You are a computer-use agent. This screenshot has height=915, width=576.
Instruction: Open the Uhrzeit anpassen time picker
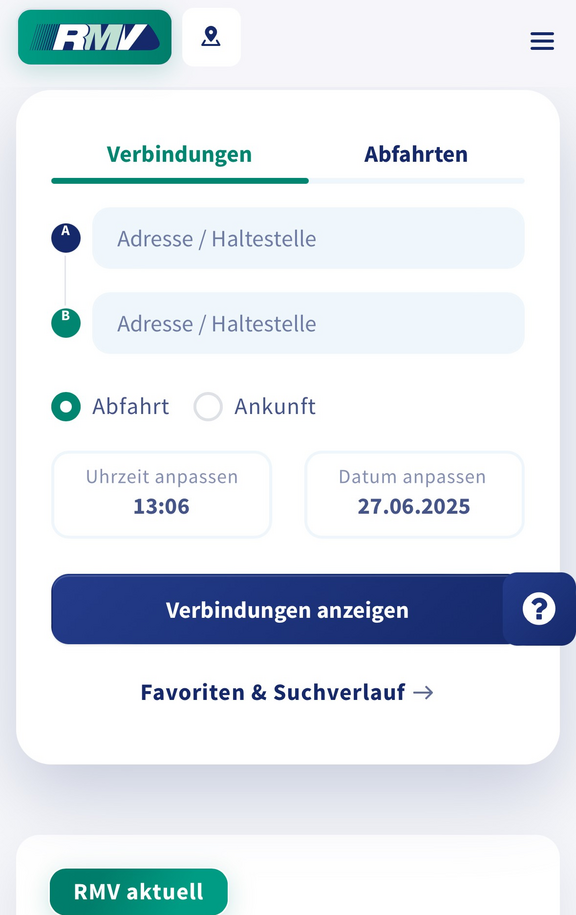(161, 494)
